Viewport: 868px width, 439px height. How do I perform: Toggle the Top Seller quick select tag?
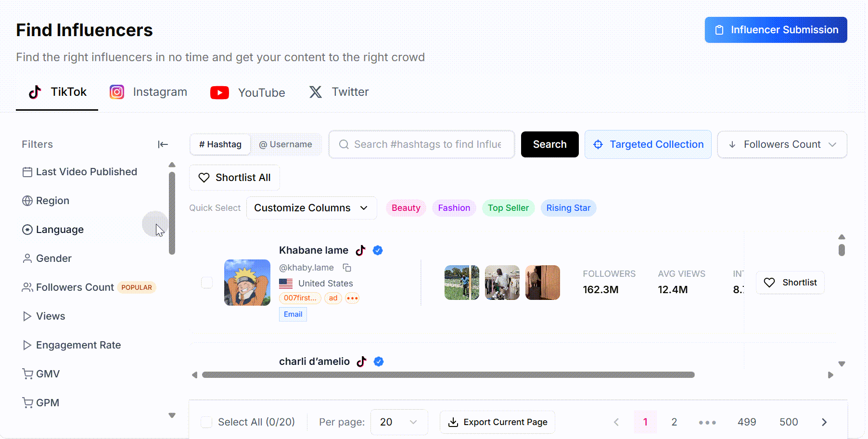pos(508,208)
